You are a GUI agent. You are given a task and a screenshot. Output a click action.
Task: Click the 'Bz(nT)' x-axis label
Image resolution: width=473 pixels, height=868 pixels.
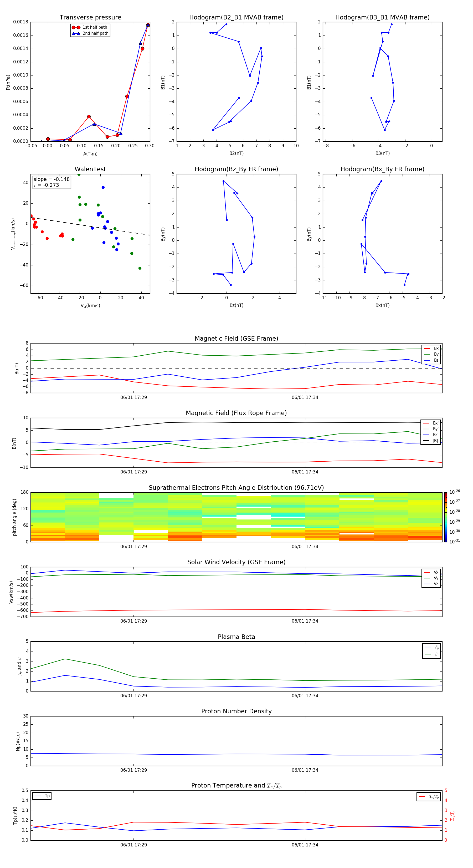(x=236, y=305)
